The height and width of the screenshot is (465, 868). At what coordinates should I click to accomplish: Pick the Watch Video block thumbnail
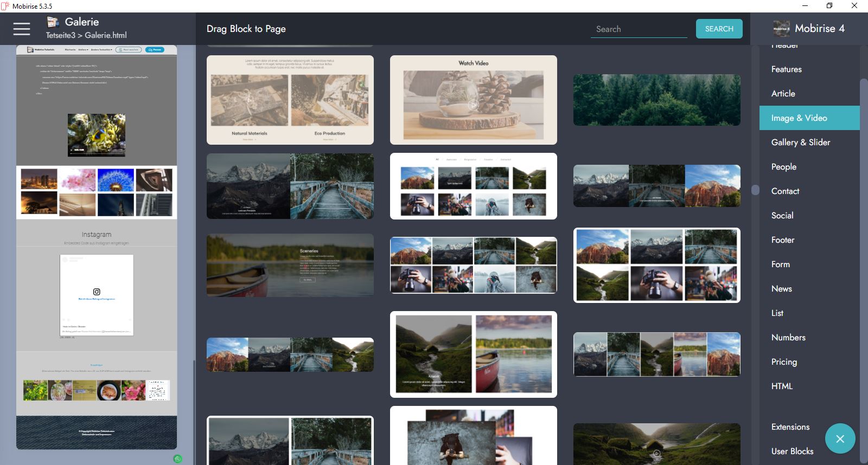[x=473, y=100]
